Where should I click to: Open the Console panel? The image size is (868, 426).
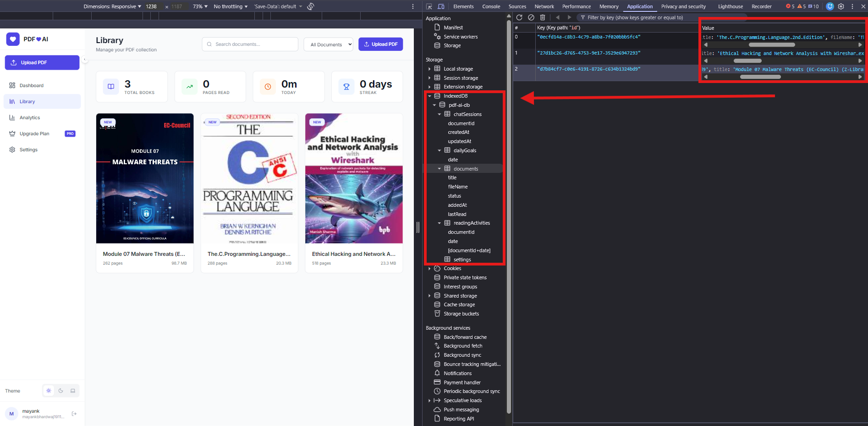point(491,6)
